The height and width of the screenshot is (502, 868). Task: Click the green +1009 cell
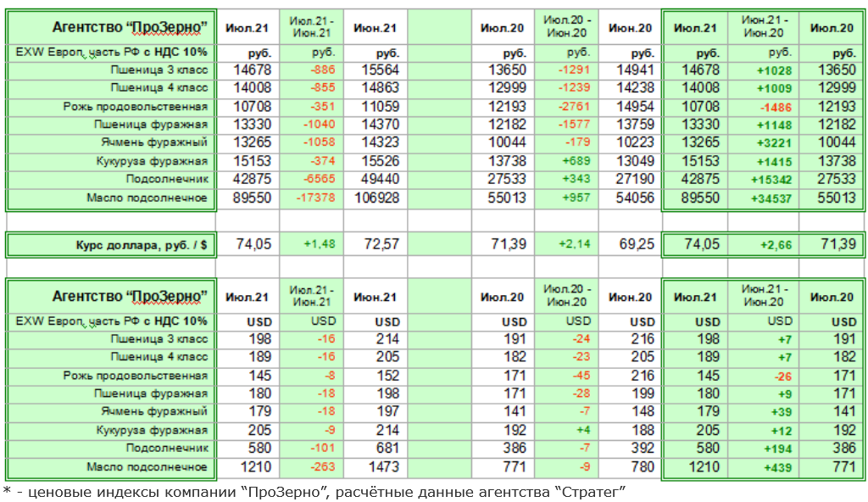click(x=775, y=89)
